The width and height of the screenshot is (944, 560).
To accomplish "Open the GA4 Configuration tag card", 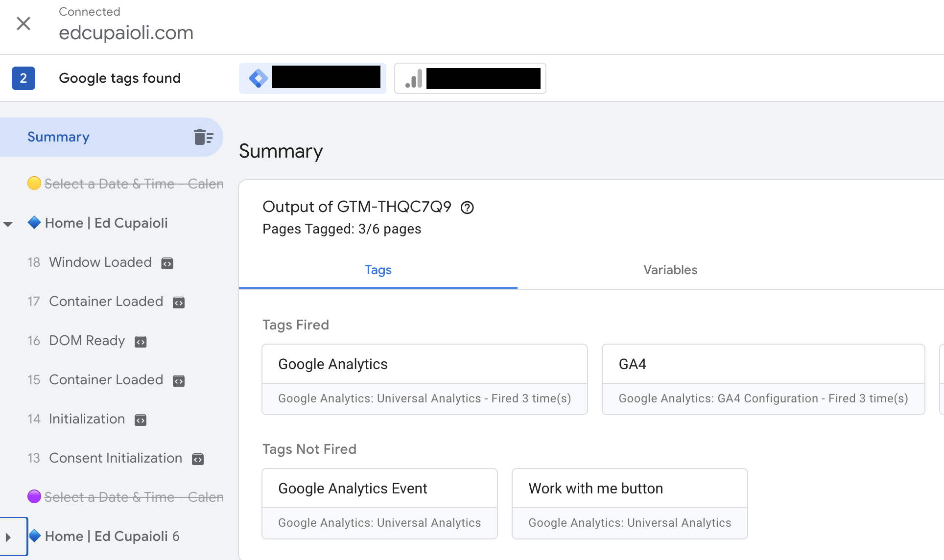I will [x=763, y=379].
